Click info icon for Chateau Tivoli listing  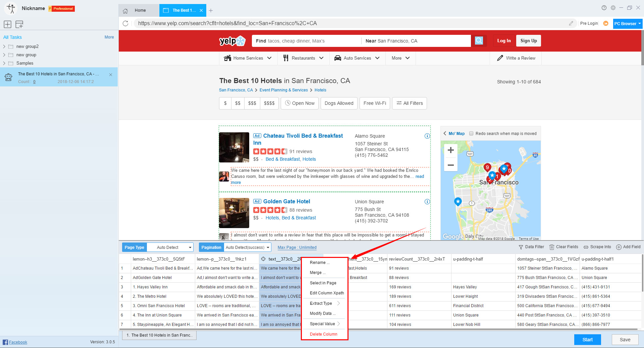tap(427, 136)
